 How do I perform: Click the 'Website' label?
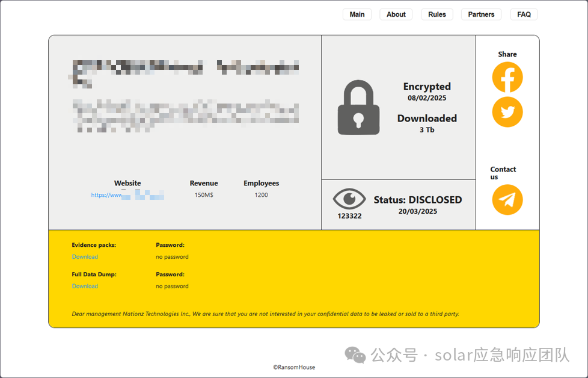point(127,183)
